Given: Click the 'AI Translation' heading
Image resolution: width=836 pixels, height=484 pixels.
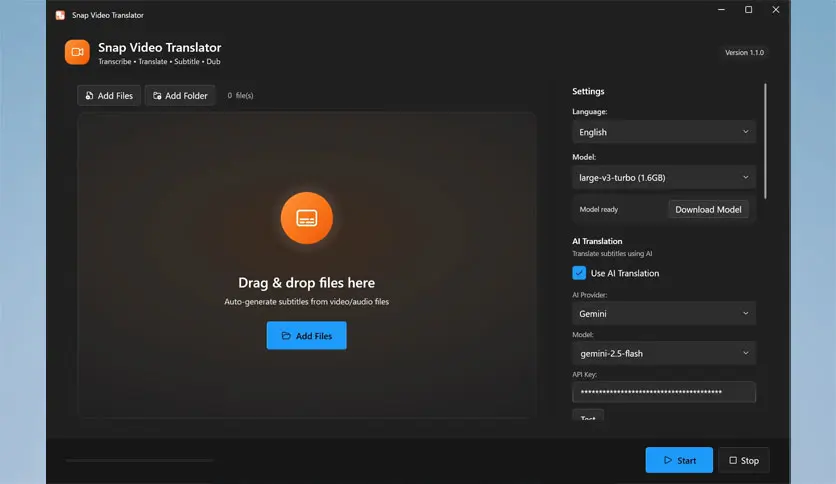Looking at the screenshot, I should coord(597,241).
